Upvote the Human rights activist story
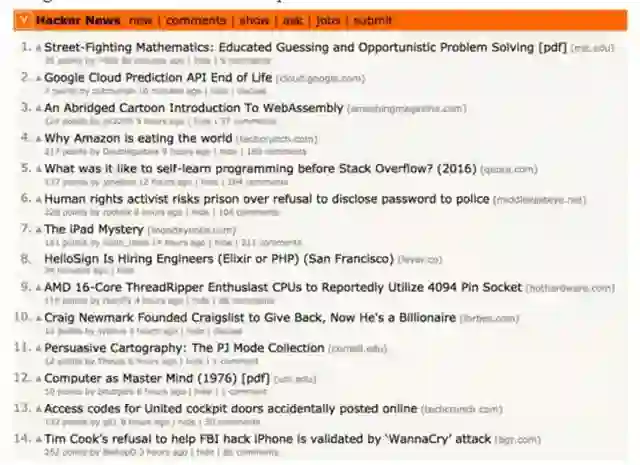 pos(38,200)
